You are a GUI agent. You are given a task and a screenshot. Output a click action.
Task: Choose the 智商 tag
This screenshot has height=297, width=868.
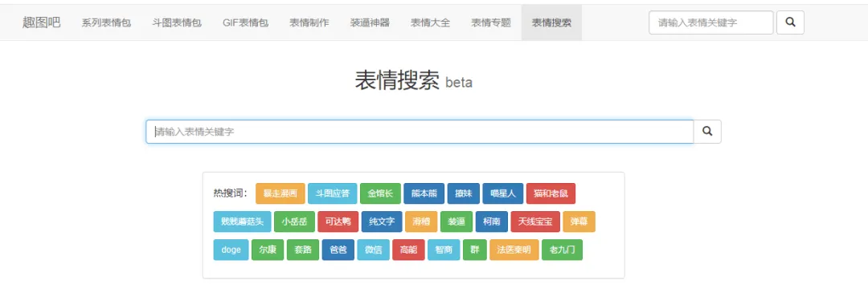click(444, 250)
